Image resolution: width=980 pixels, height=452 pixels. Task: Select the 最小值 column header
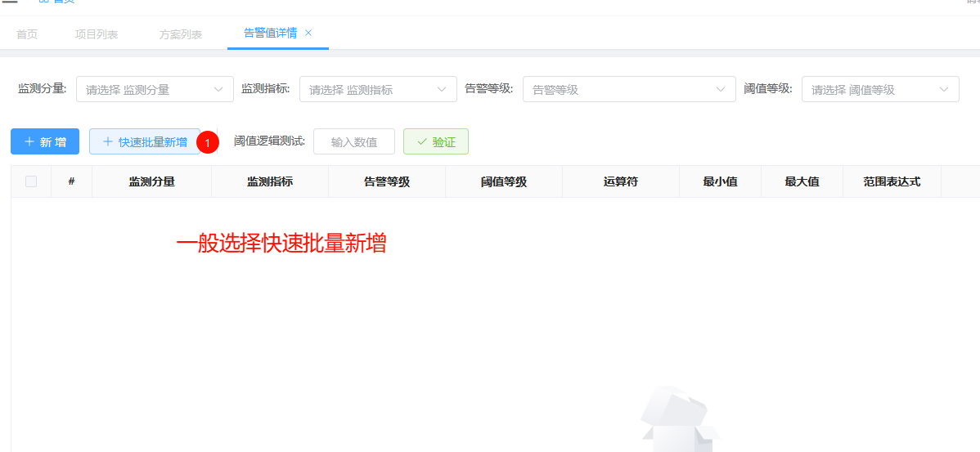720,181
